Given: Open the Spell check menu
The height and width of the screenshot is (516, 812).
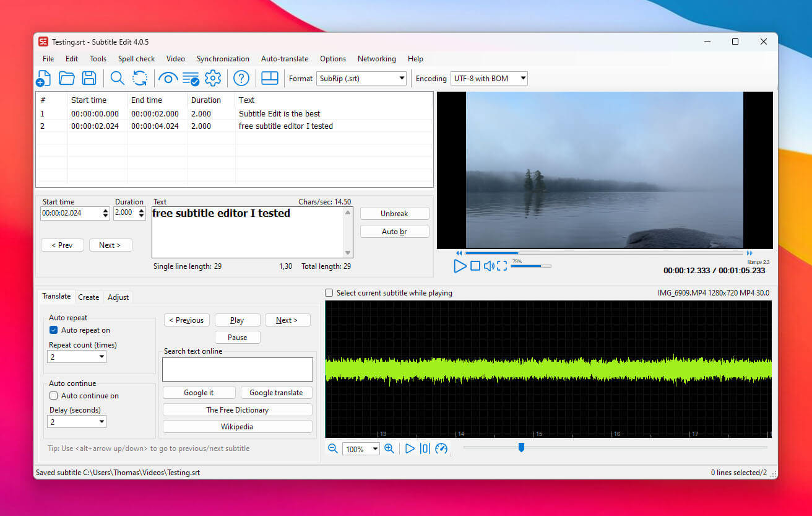Looking at the screenshot, I should 137,59.
